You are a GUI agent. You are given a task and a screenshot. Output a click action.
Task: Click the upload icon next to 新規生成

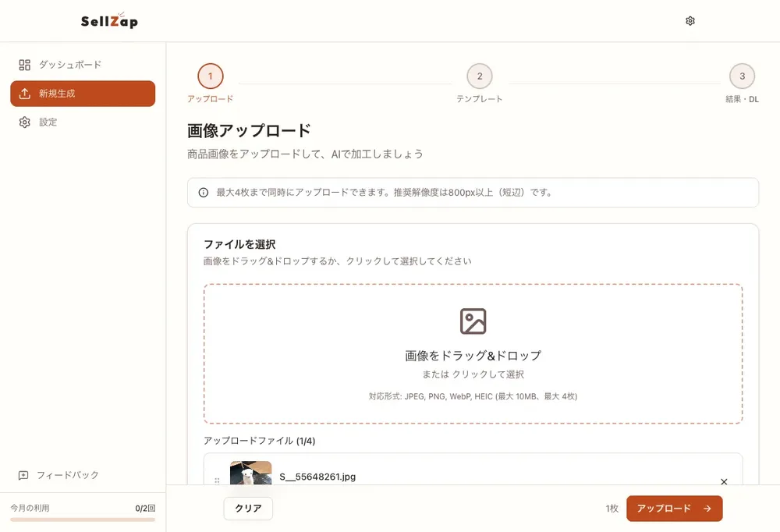[24, 94]
